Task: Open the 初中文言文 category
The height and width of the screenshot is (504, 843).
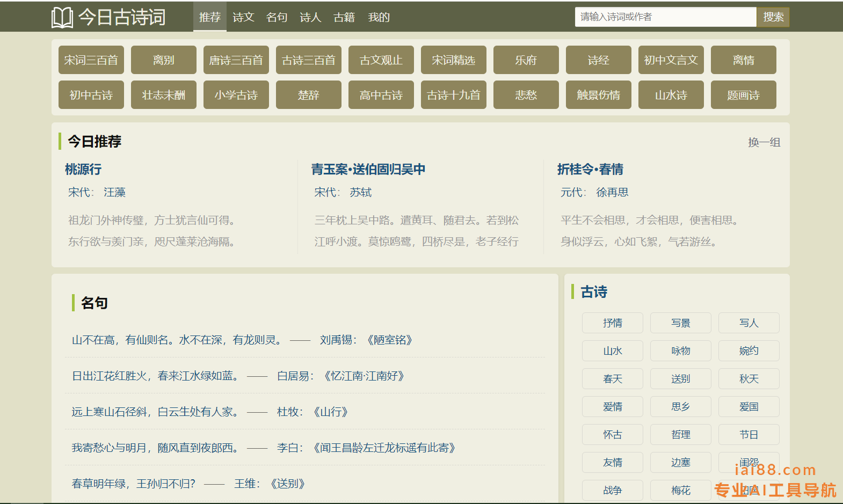Action: click(671, 60)
